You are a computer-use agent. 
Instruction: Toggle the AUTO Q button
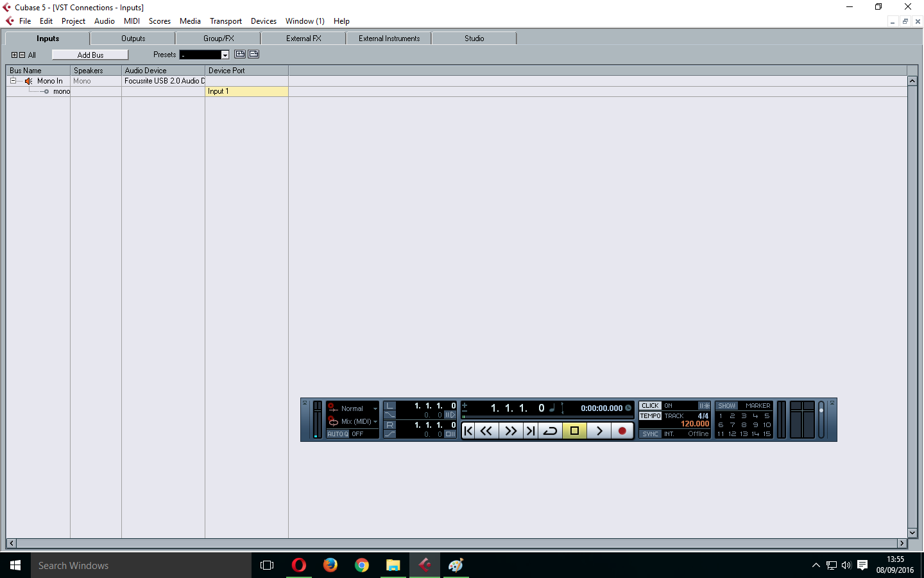(x=338, y=434)
